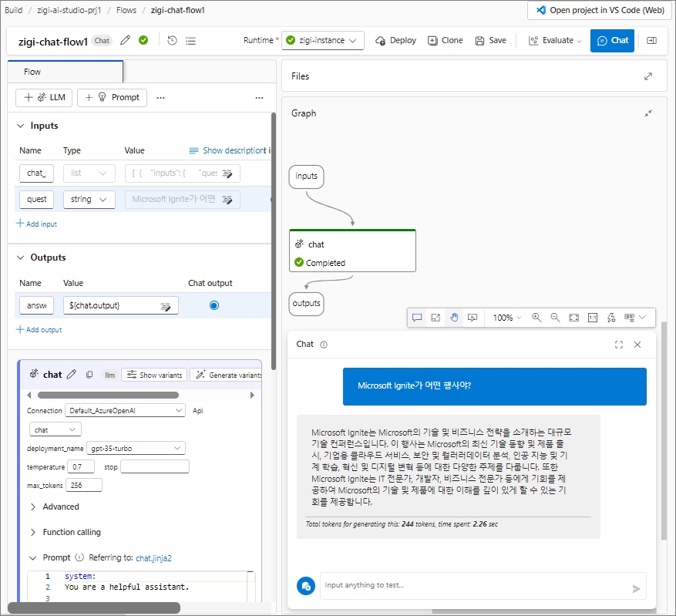
Task: Open the Connection Default_AzureOpenAI dropdown
Action: (125, 410)
